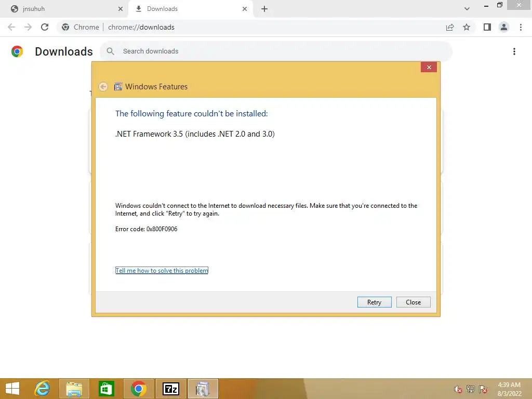Click Close button in Windows Features dialog
This screenshot has width=532, height=399.
[x=413, y=302]
